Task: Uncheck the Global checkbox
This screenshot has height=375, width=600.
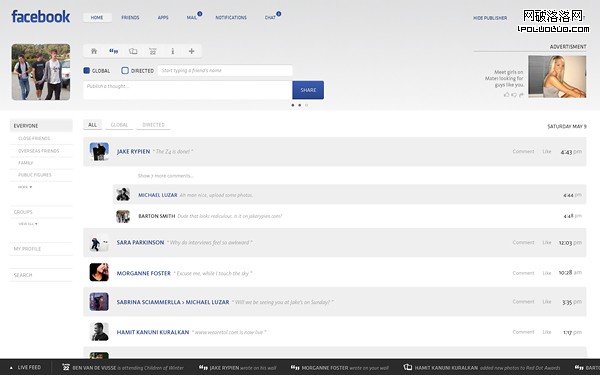Action: [86, 70]
